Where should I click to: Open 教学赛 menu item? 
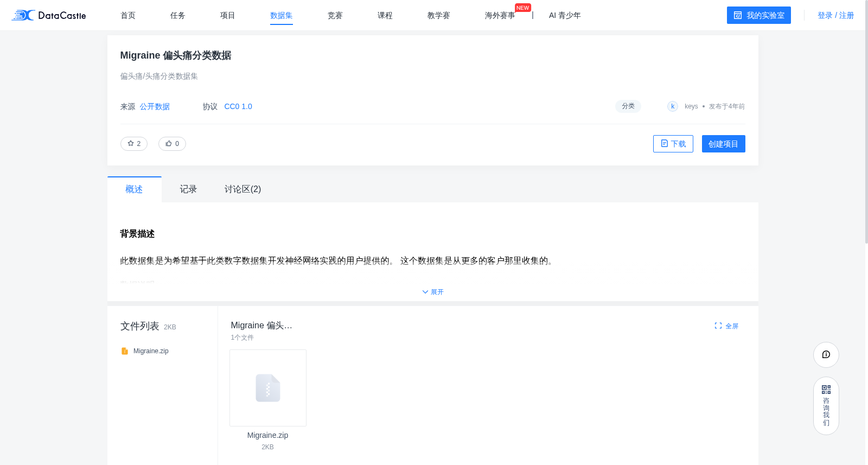439,15
